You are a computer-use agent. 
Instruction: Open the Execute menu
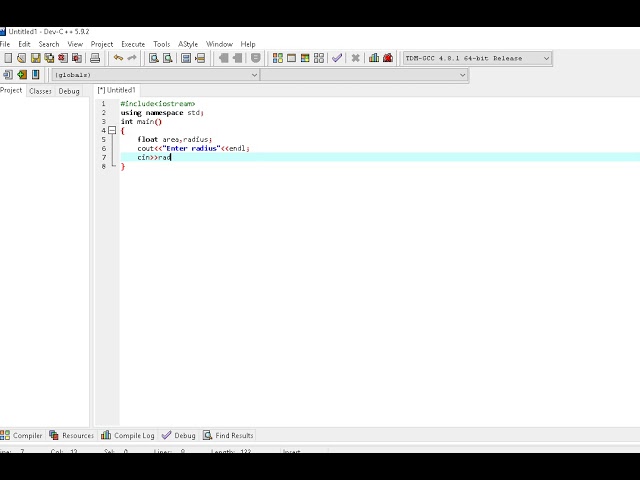click(133, 44)
